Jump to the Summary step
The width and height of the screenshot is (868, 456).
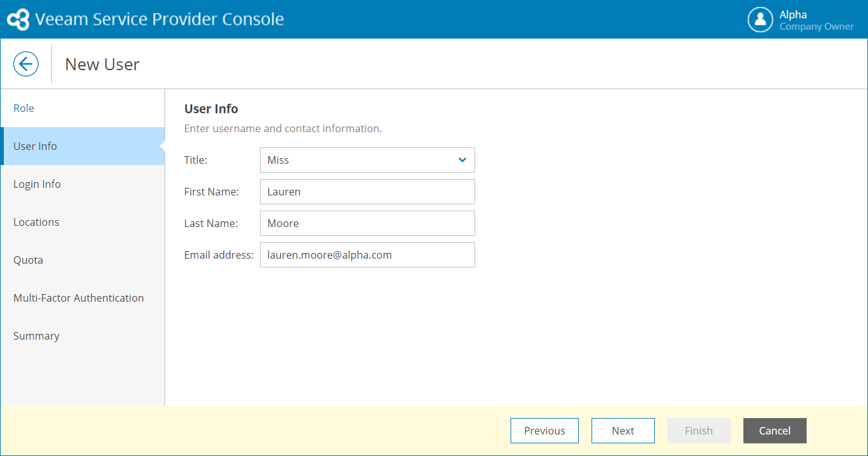pyautogui.click(x=36, y=336)
